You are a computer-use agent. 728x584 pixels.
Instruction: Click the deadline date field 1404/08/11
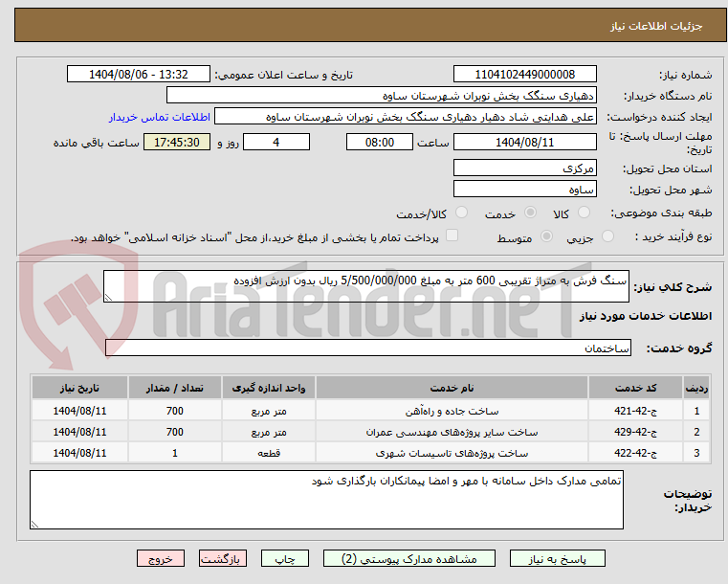coord(524,142)
